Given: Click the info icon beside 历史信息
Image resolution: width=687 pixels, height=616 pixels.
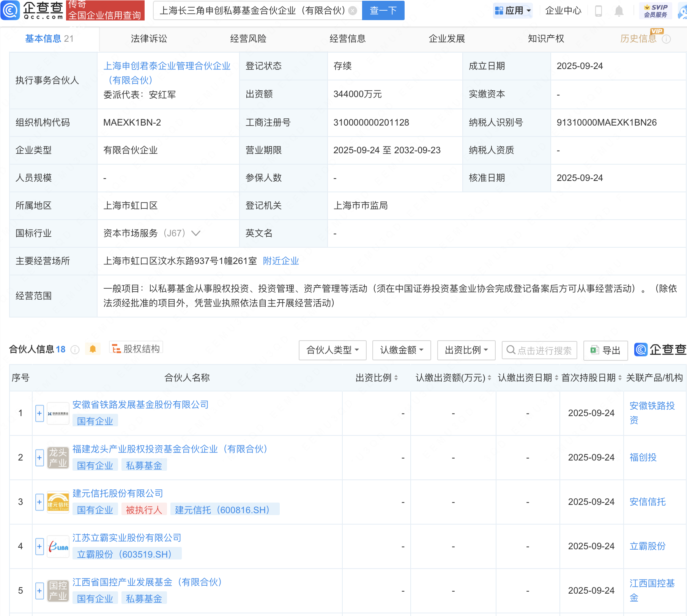Looking at the screenshot, I should (667, 39).
